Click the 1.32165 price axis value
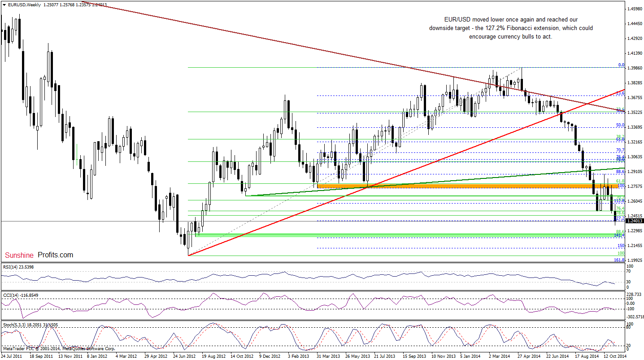Image resolution: width=644 pixels, height=360 pixels. (635, 142)
